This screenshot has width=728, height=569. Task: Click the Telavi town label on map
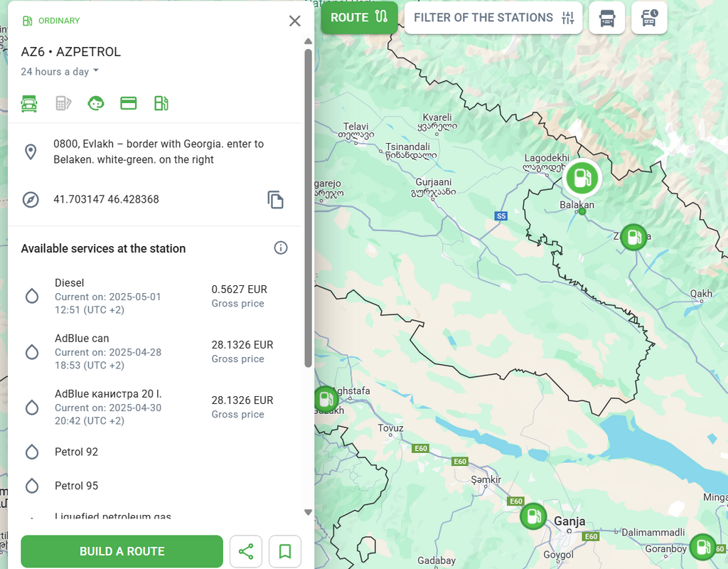coord(355,127)
